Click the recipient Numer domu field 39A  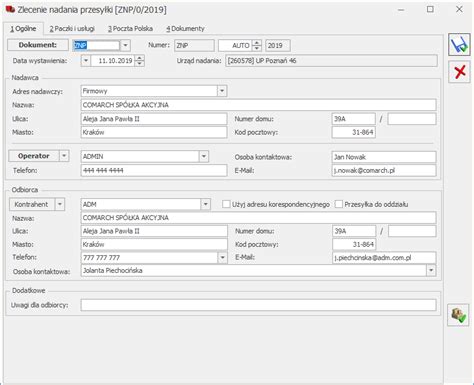point(354,231)
